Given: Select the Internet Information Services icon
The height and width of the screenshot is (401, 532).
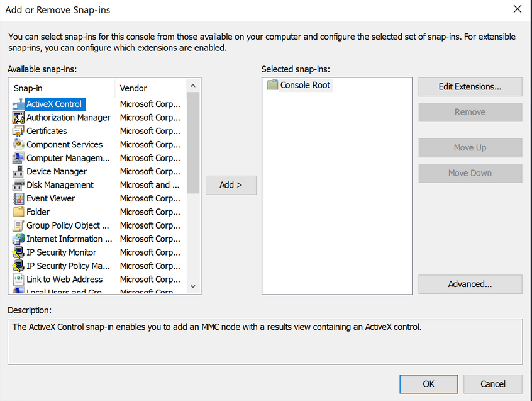Looking at the screenshot, I should [18, 239].
